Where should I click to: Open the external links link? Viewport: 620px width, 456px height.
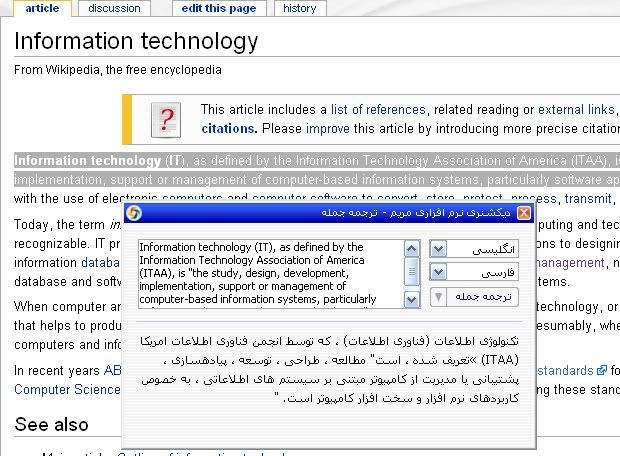pyautogui.click(x=576, y=110)
